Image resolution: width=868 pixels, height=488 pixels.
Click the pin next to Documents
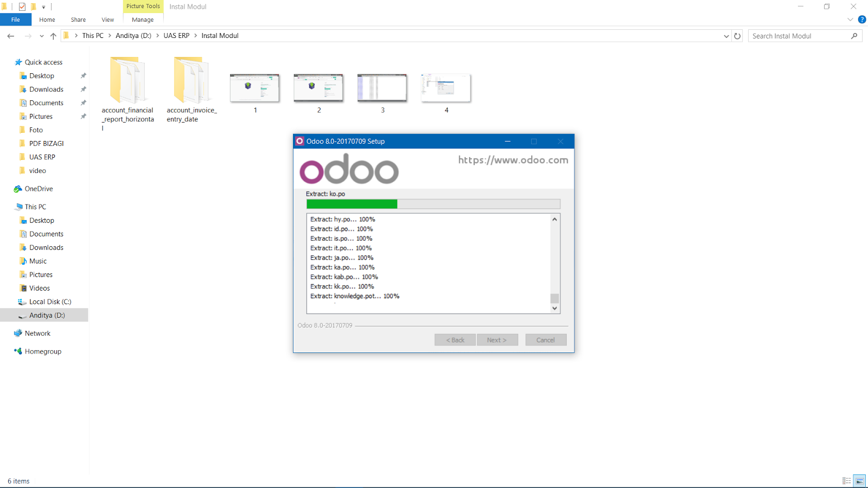click(83, 103)
